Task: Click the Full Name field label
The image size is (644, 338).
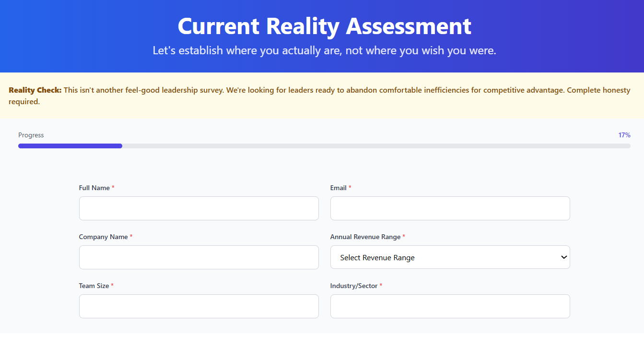Action: pos(94,188)
